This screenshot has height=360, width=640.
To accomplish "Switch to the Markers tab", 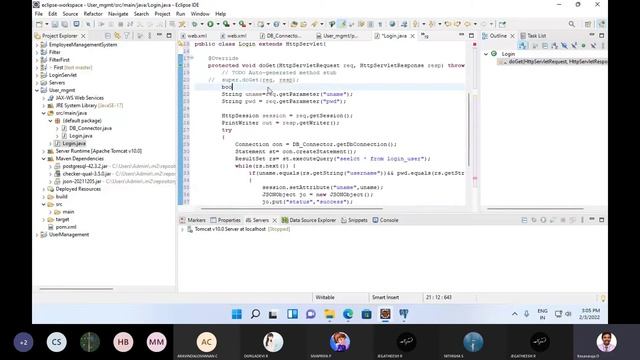I will 193,220.
